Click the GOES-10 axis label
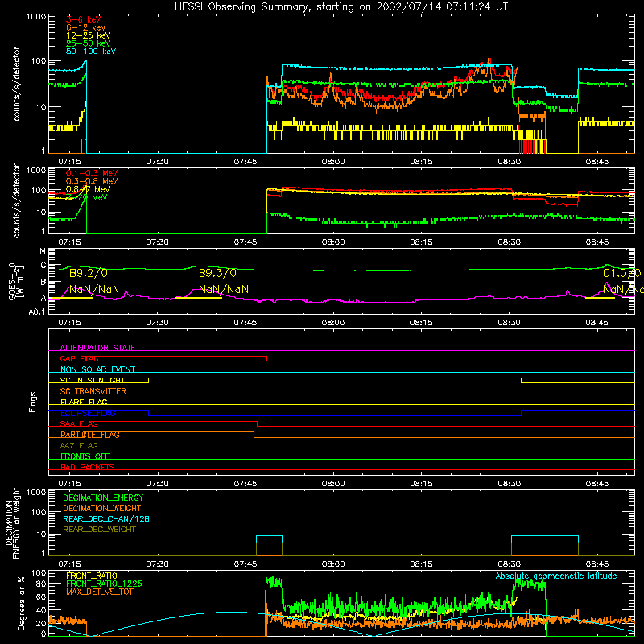This screenshot has width=644, height=644. tap(15, 281)
